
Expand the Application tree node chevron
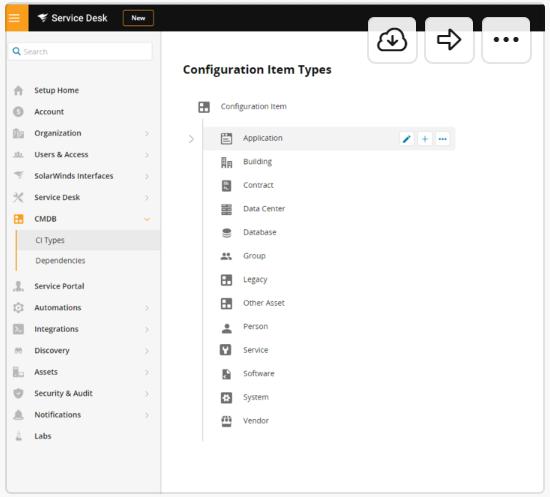pyautogui.click(x=191, y=139)
